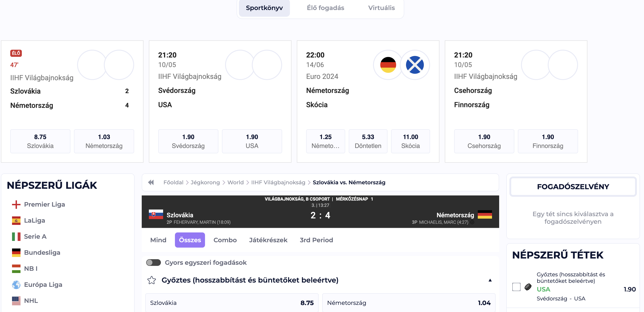644x312 pixels.
Task: Go to Főoldal in breadcrumb
Action: tap(173, 183)
